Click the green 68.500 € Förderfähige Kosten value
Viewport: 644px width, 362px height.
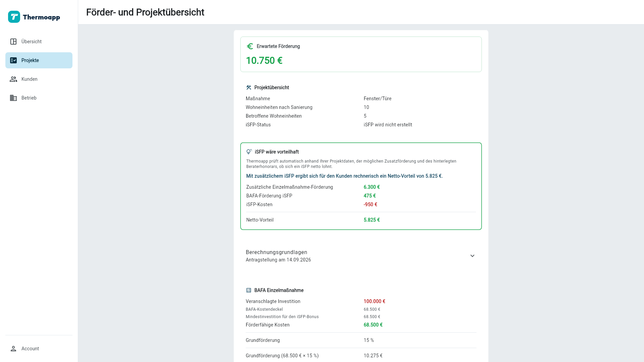click(x=373, y=325)
